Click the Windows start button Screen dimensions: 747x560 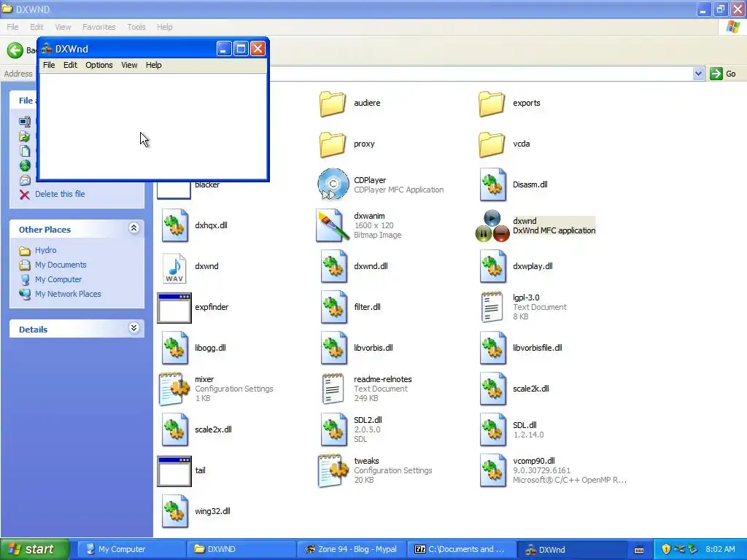pos(35,550)
